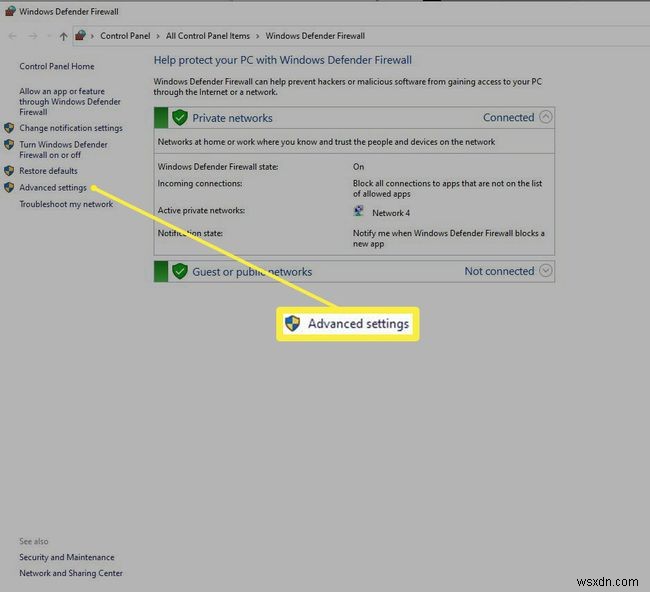The image size is (650, 592).
Task: Open Change notification settings link
Action: pos(71,128)
